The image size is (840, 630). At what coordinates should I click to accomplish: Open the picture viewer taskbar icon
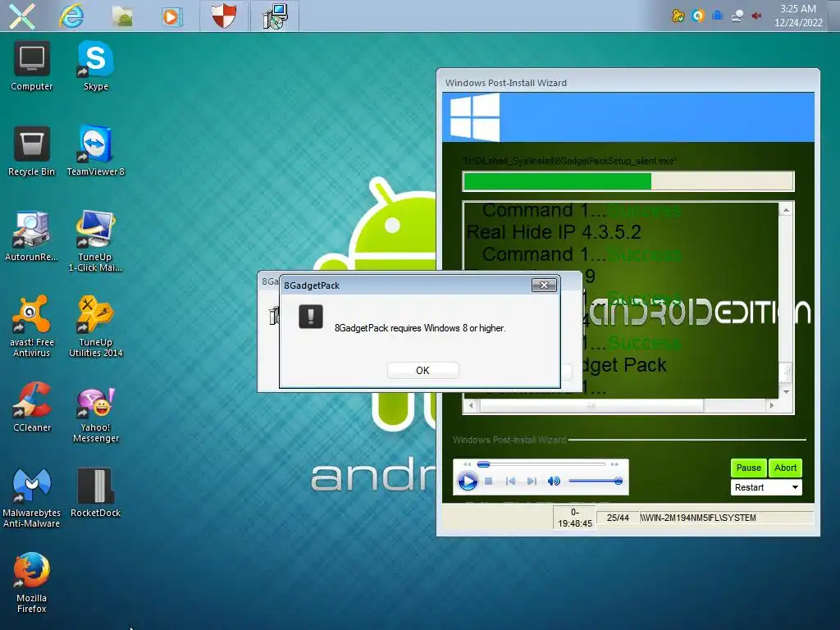[x=122, y=16]
